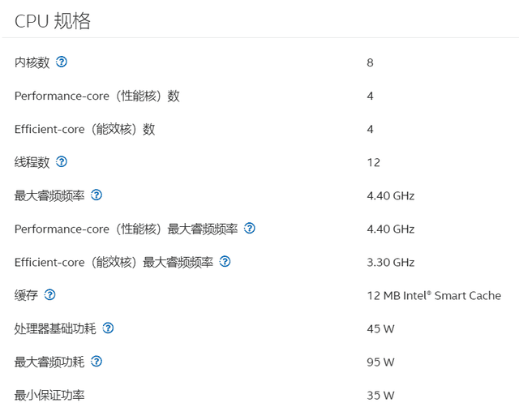Select the 45 W base power value
The height and width of the screenshot is (420, 519).
380,328
